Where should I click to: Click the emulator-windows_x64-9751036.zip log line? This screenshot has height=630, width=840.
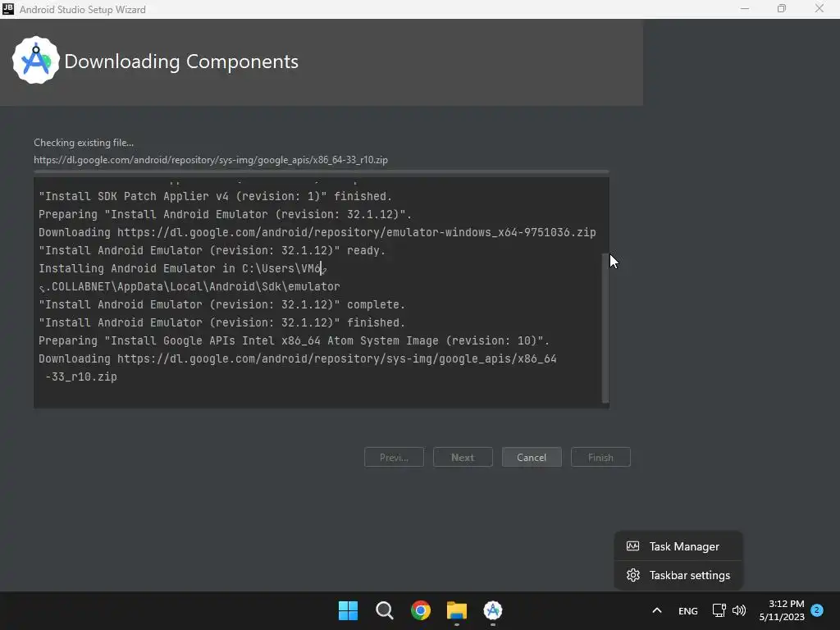click(x=317, y=232)
